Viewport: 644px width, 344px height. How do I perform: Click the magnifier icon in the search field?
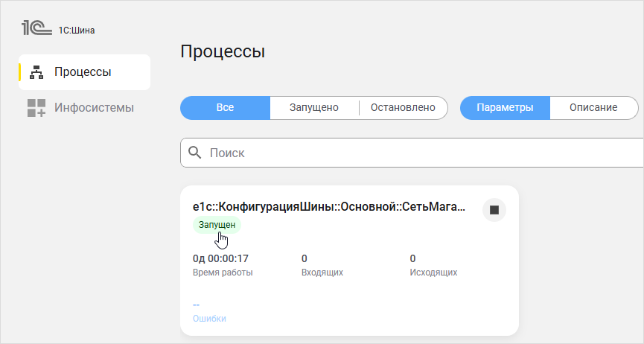pyautogui.click(x=194, y=153)
